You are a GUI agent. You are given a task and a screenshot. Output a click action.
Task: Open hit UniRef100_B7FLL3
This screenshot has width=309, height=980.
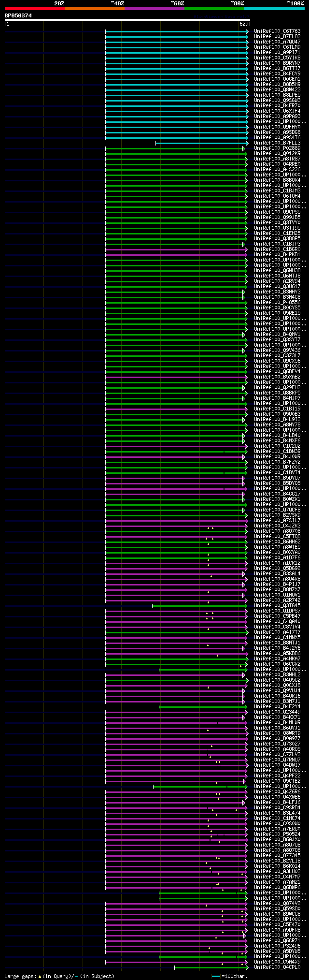(x=277, y=143)
